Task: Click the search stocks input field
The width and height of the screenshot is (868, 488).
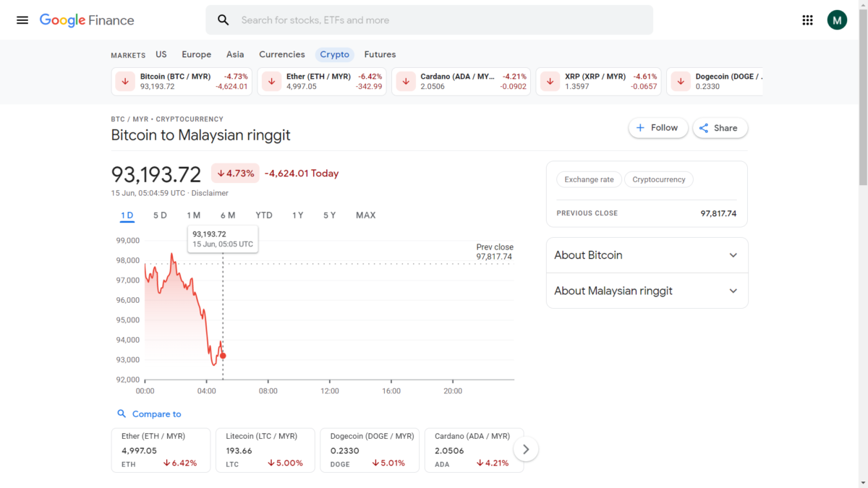Action: click(x=441, y=20)
